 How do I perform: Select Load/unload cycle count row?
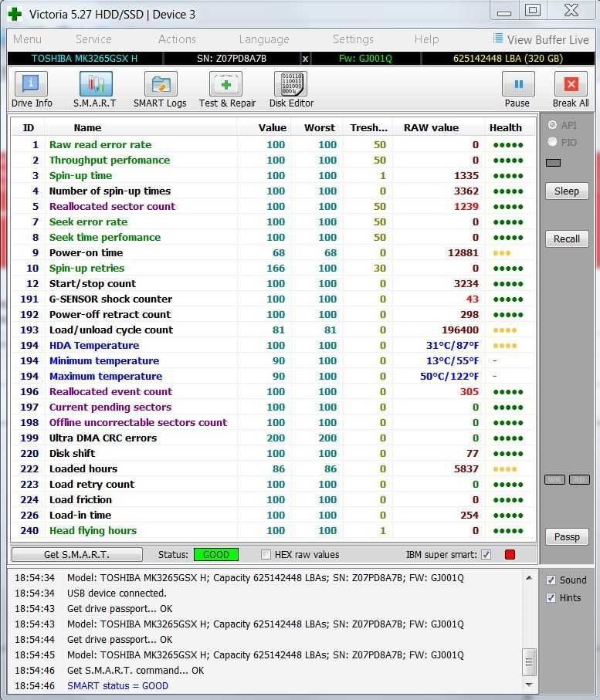273,330
